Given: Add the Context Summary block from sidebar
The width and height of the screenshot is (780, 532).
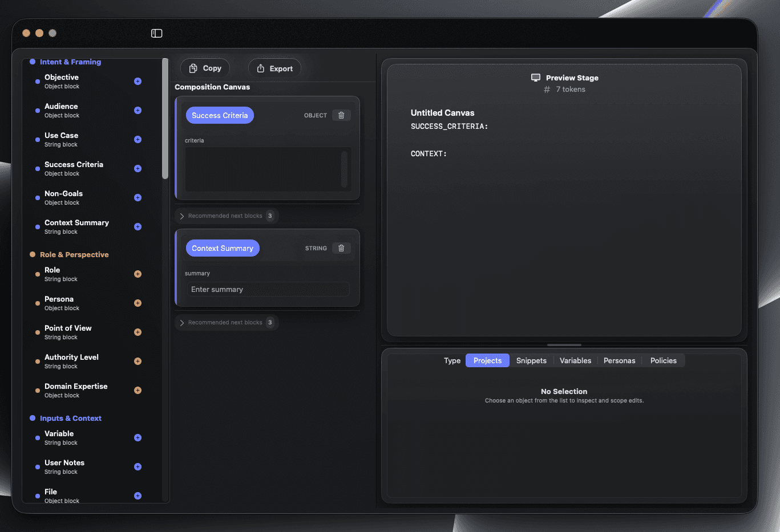Looking at the screenshot, I should 138,227.
